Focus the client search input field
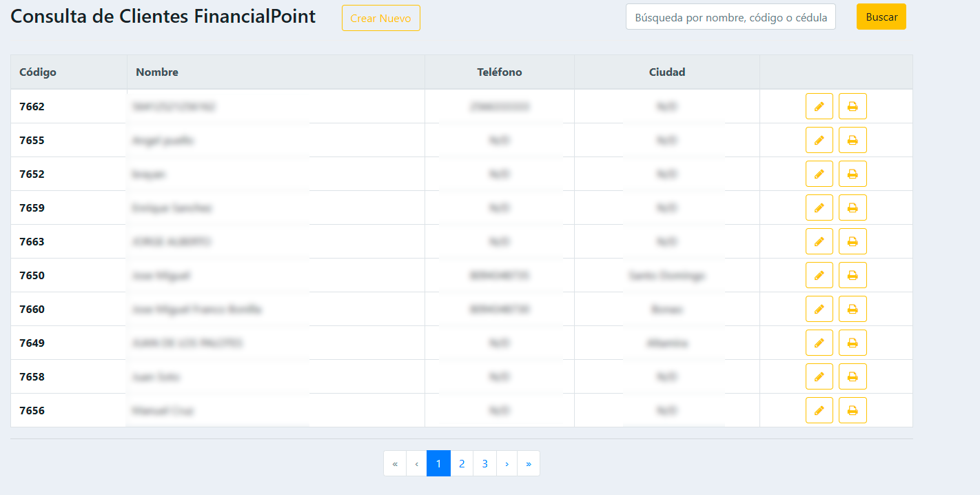The width and height of the screenshot is (980, 495). coord(730,17)
